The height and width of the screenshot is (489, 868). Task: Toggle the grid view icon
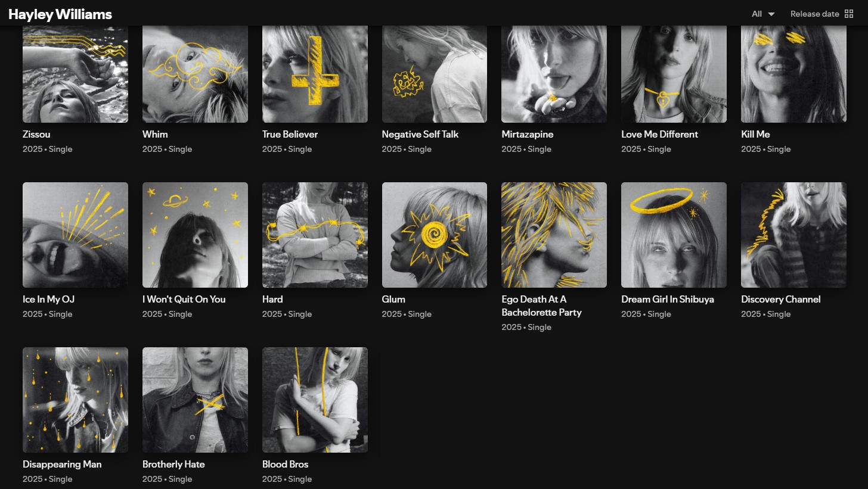click(849, 14)
